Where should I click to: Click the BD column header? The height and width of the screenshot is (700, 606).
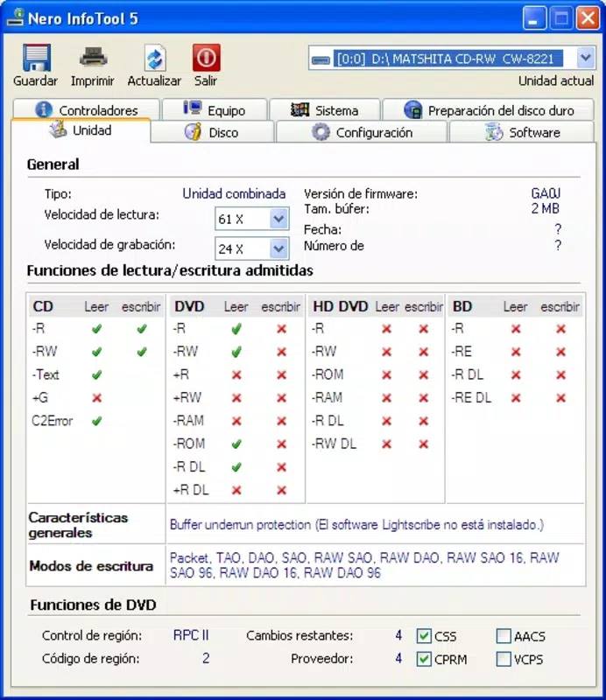pos(462,306)
